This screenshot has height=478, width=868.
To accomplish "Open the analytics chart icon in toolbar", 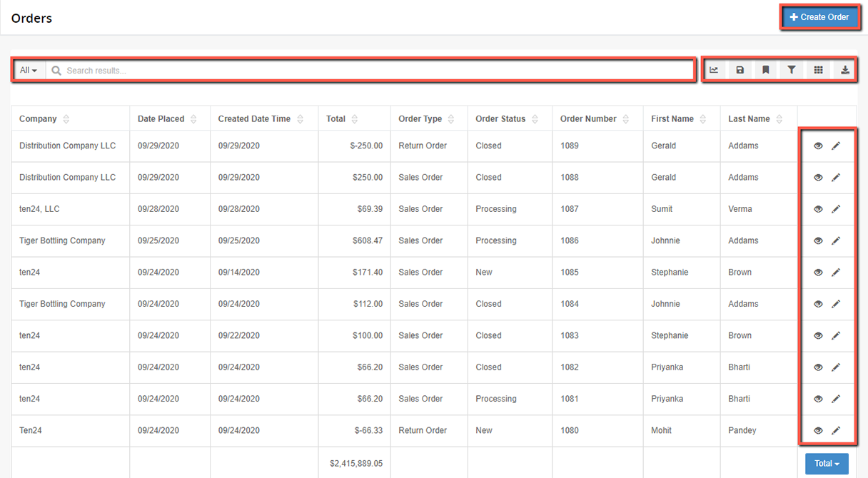I will click(x=714, y=69).
